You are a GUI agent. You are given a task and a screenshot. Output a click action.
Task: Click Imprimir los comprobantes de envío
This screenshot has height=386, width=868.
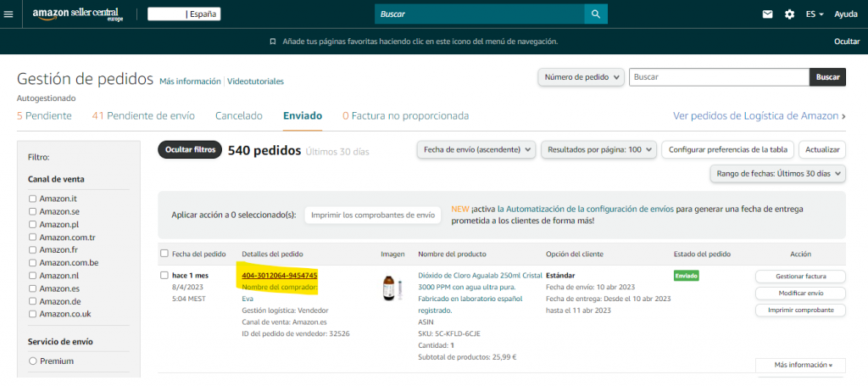coord(373,215)
